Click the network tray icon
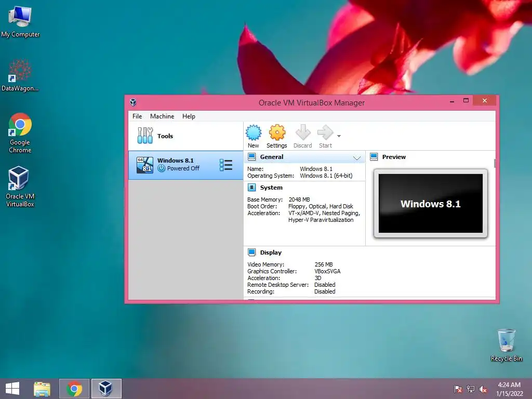 tap(471, 389)
